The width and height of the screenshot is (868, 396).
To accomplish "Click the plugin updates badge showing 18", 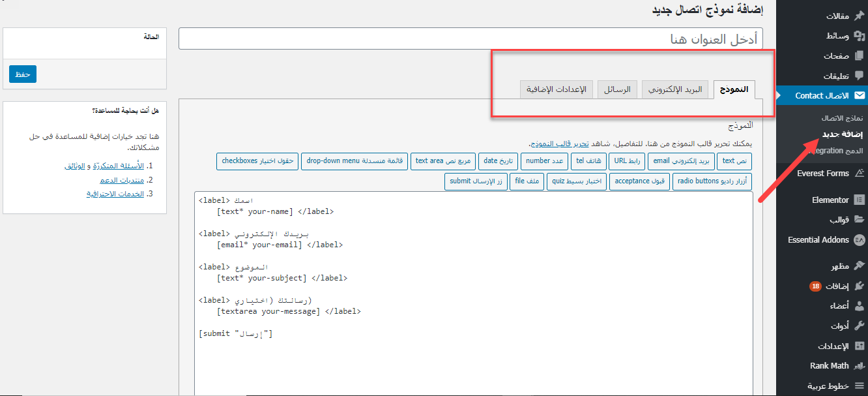I will coord(815,286).
